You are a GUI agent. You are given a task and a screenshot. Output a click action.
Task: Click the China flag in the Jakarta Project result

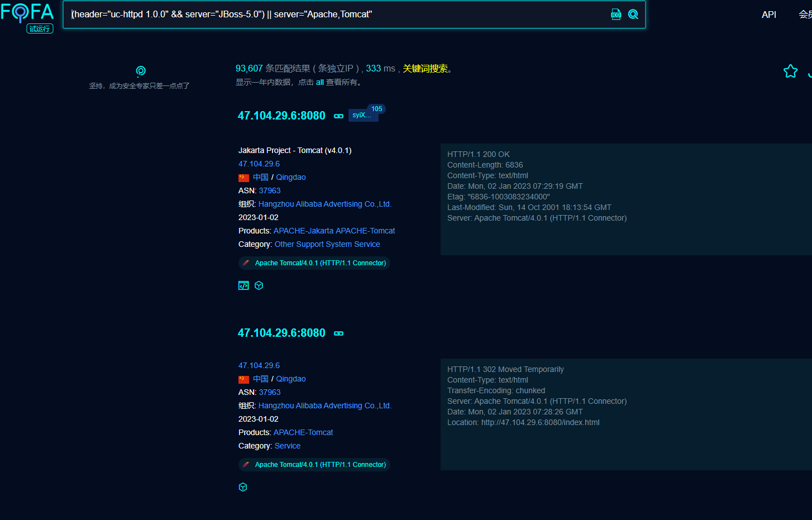pyautogui.click(x=243, y=178)
